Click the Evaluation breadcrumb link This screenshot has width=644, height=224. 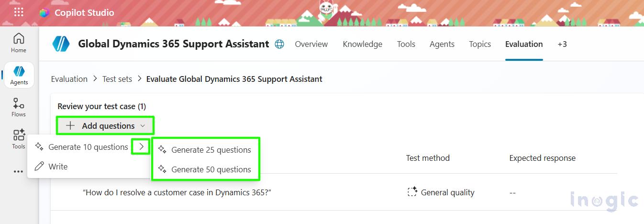(x=69, y=79)
